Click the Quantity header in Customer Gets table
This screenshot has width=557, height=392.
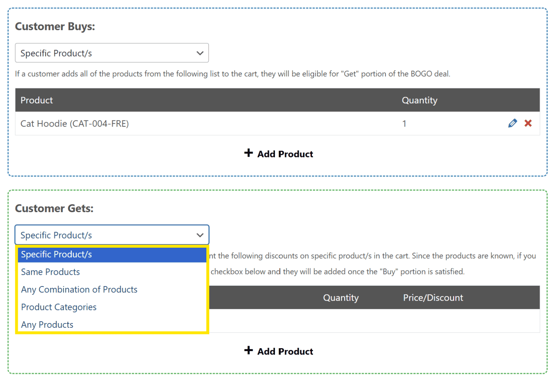[341, 297]
